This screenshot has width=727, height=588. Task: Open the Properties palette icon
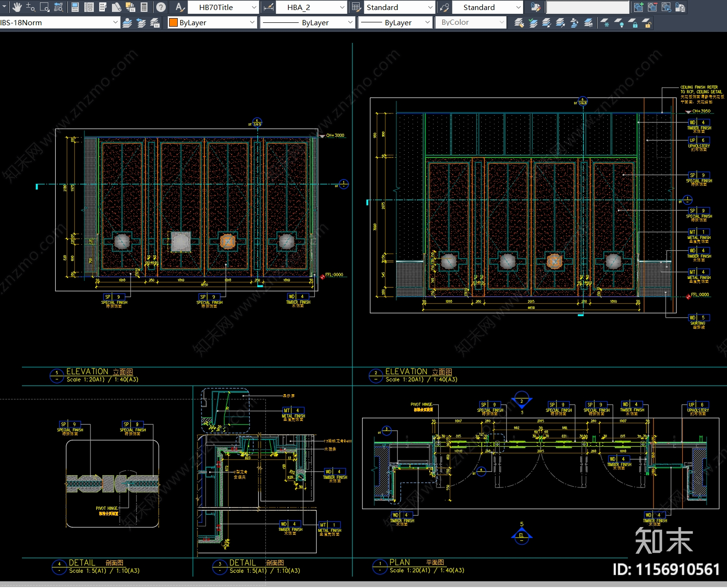(75, 7)
